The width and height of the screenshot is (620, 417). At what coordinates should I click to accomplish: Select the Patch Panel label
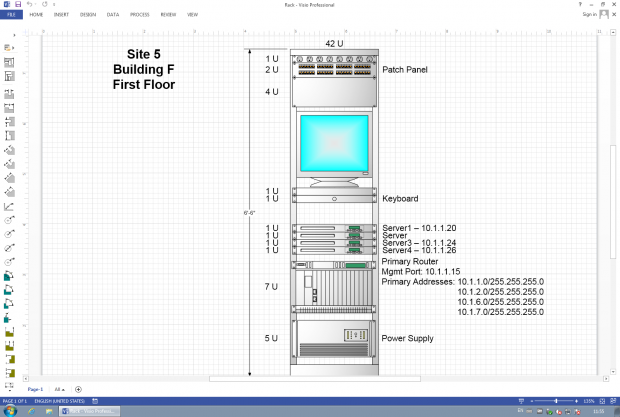tap(405, 70)
